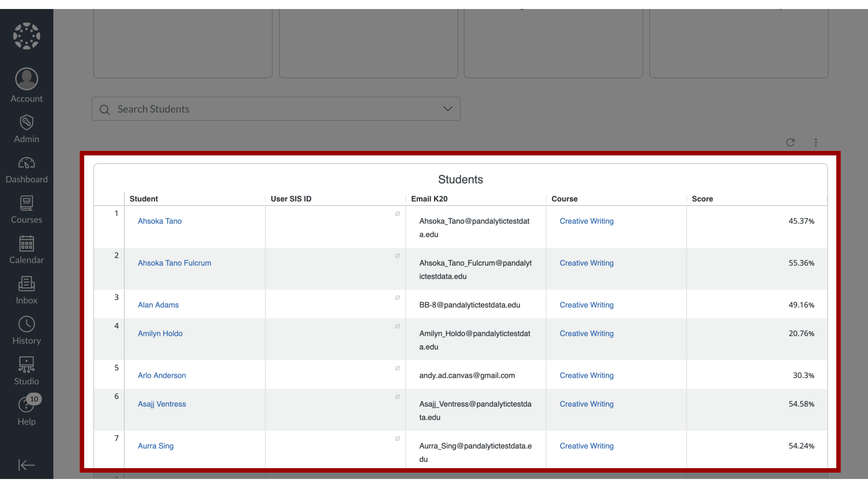Click the null icon in Arlo Anderson's SIS ID cell
868x488 pixels.
pos(397,368)
